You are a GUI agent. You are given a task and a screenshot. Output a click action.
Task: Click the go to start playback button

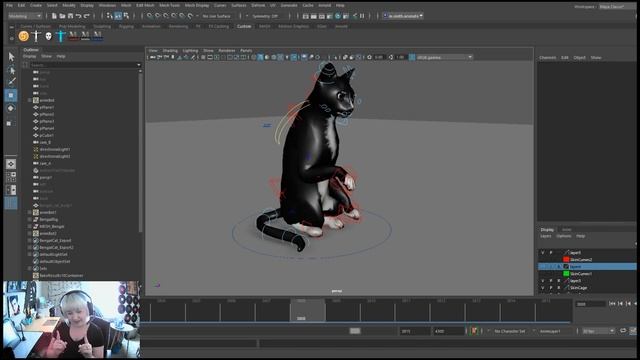pyautogui.click(x=612, y=304)
